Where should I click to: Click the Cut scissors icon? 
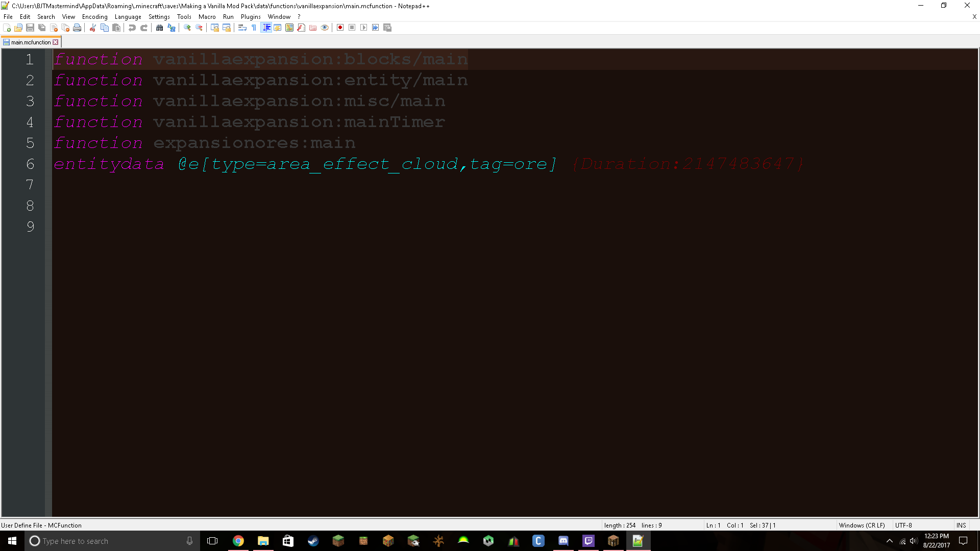pyautogui.click(x=93, y=28)
